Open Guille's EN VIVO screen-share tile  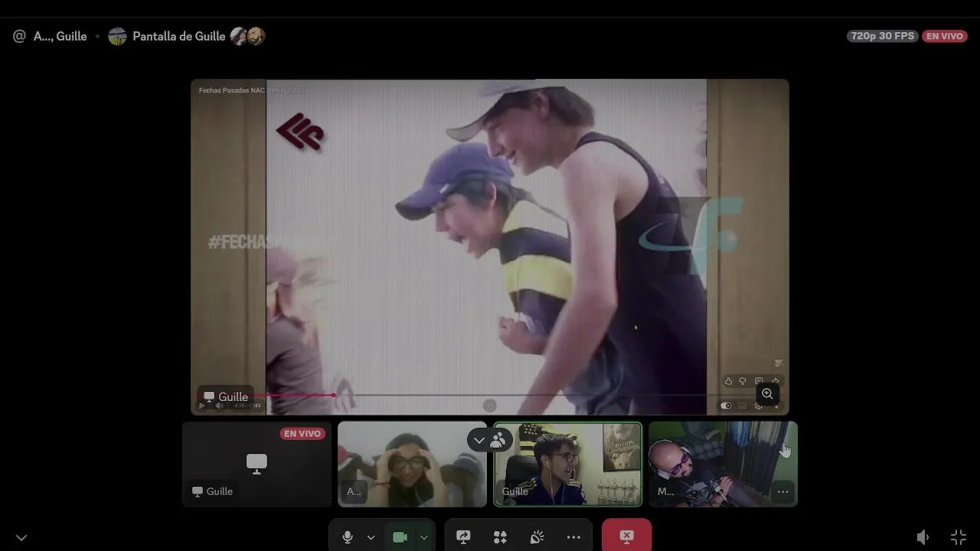256,464
